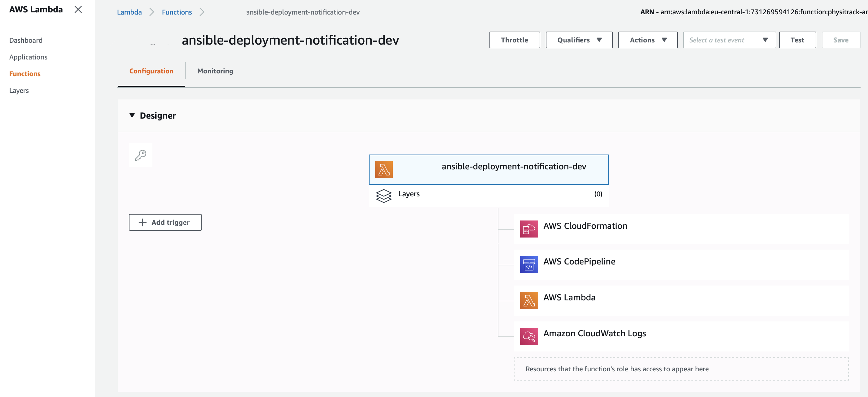The image size is (868, 397).
Task: Click the AWS CloudFormation icon
Action: [528, 229]
